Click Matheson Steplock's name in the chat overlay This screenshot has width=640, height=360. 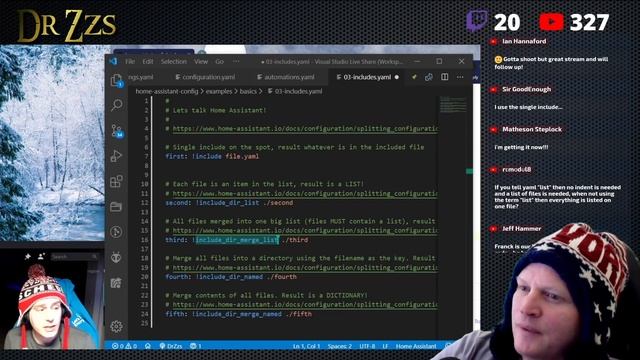coord(532,129)
